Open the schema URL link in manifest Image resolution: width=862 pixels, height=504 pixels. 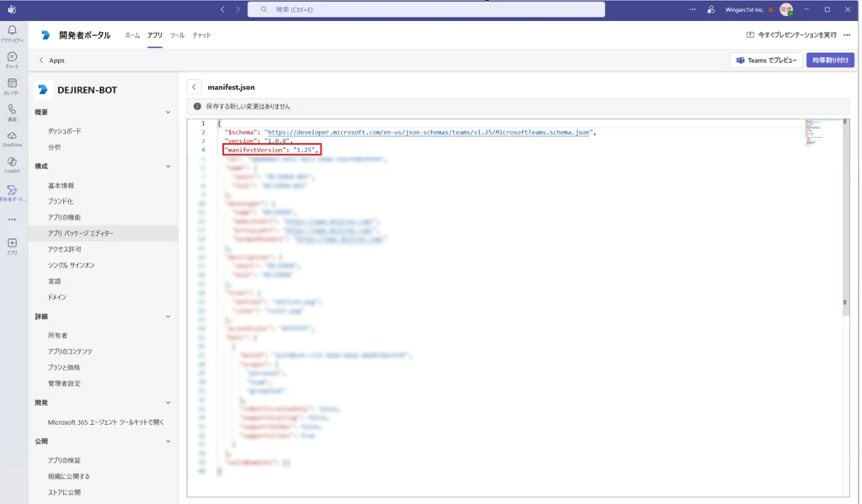pyautogui.click(x=429, y=132)
